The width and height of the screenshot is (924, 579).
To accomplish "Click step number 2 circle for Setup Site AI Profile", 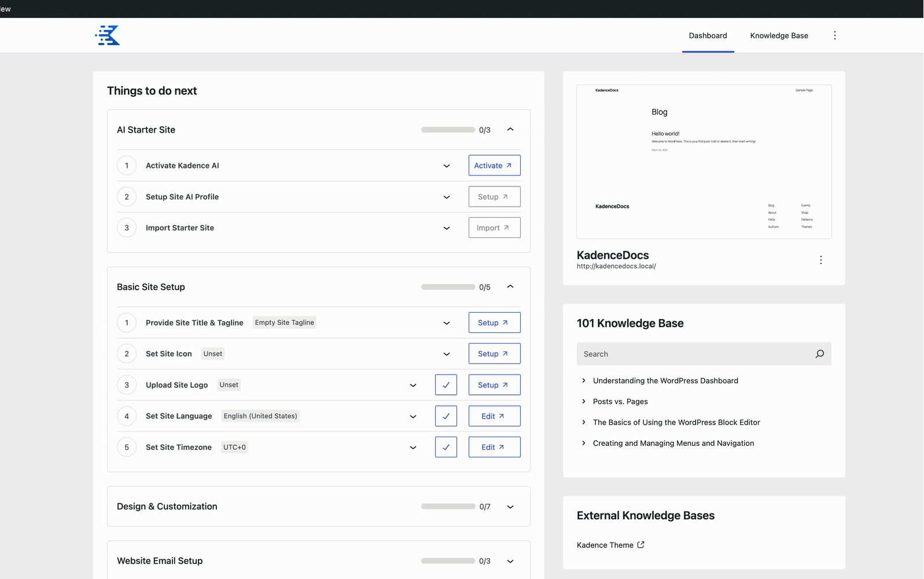I will click(127, 197).
